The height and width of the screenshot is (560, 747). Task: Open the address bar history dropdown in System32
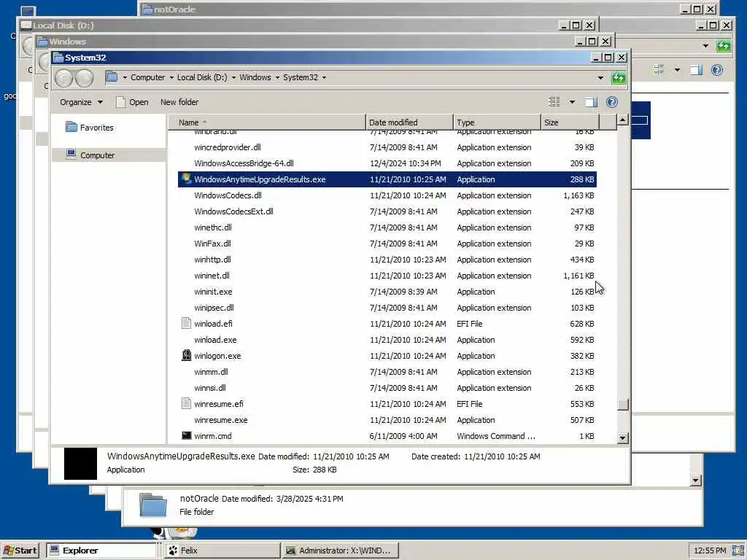tap(600, 77)
